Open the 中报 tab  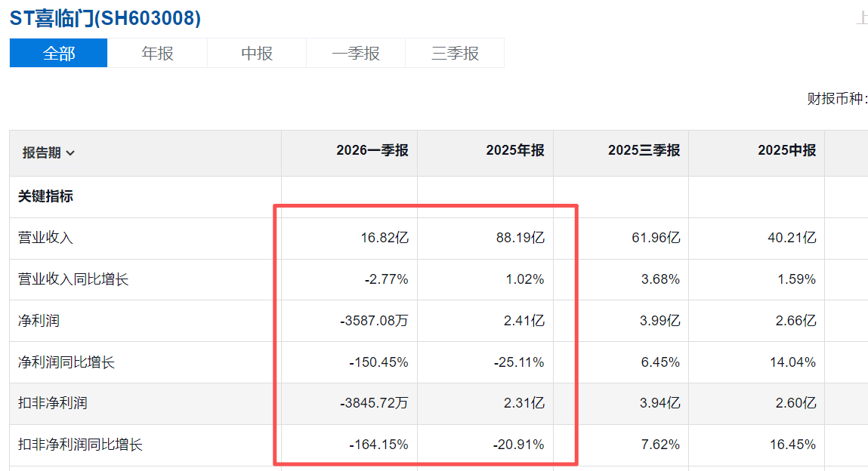click(257, 53)
